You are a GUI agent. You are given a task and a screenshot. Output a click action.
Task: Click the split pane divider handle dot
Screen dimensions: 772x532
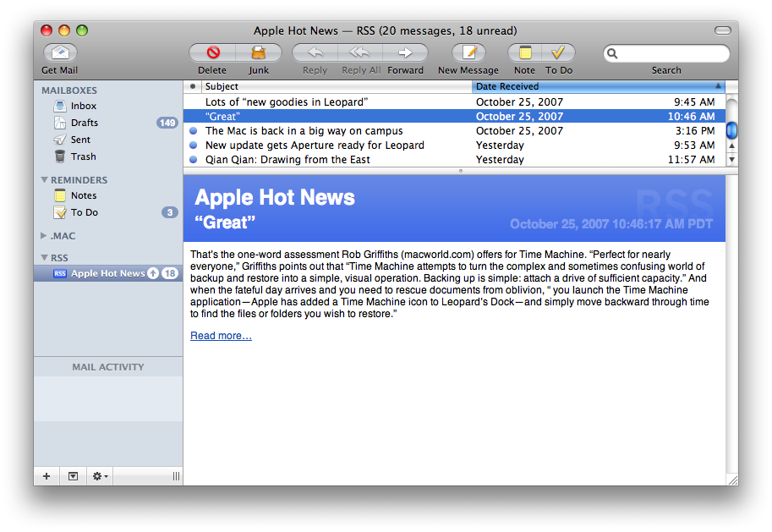click(x=461, y=171)
